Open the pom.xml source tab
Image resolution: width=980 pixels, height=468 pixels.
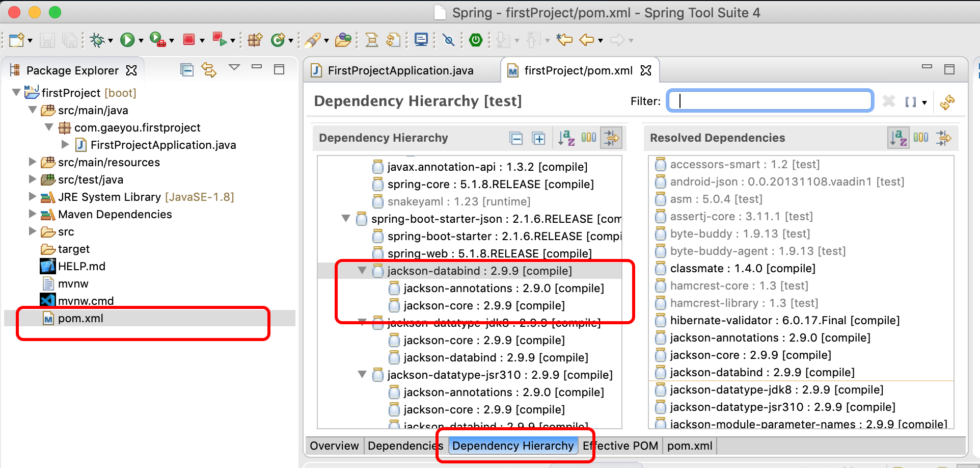[690, 446]
